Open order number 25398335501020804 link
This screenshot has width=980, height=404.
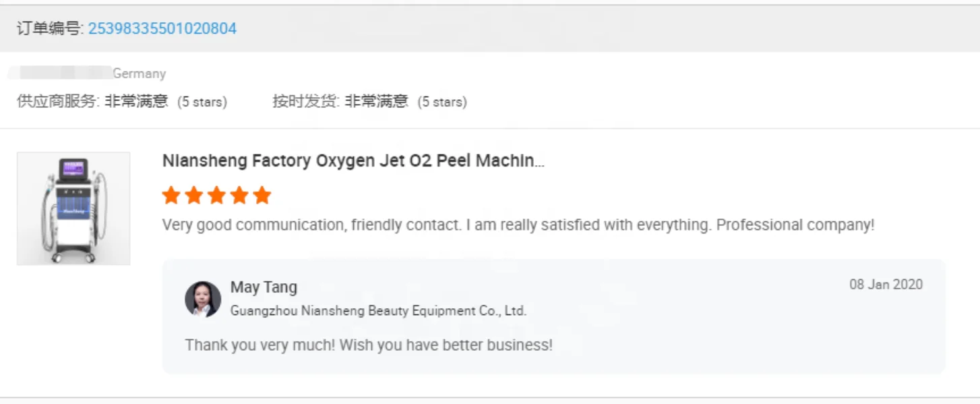pos(162,28)
